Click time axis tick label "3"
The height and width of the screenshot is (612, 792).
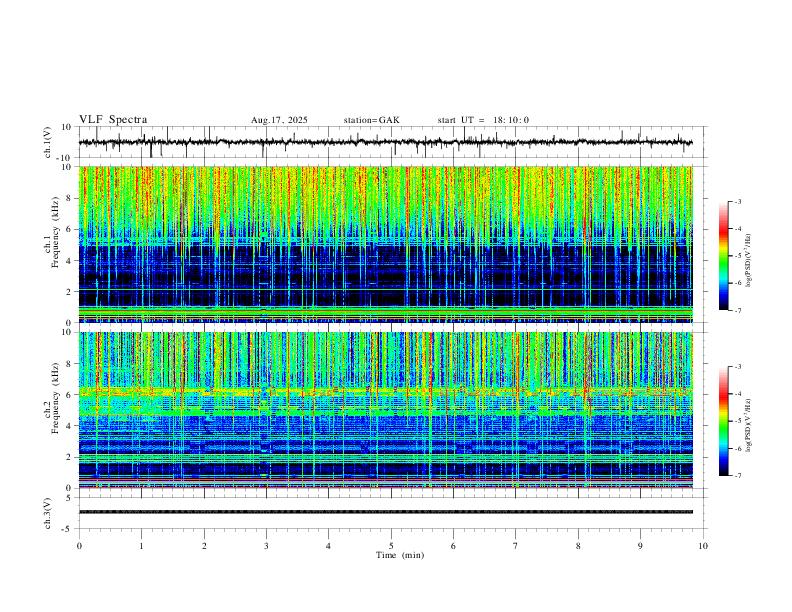[266, 546]
